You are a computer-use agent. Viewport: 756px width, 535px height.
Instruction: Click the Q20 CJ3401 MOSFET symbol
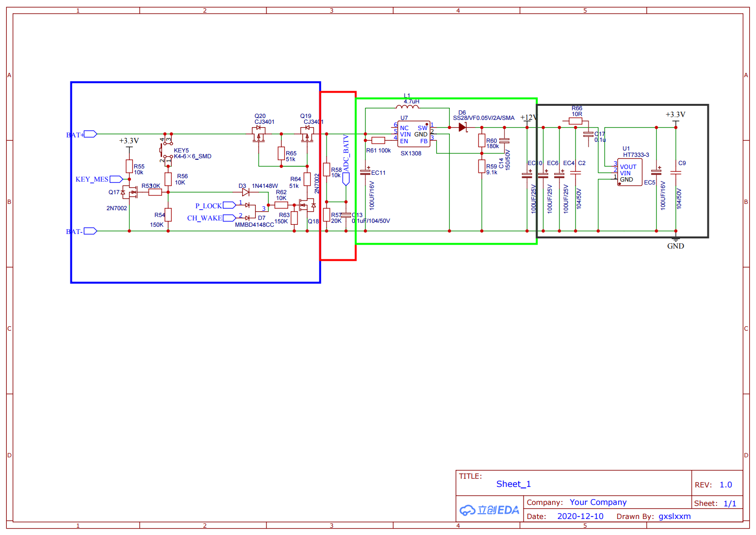click(259, 134)
